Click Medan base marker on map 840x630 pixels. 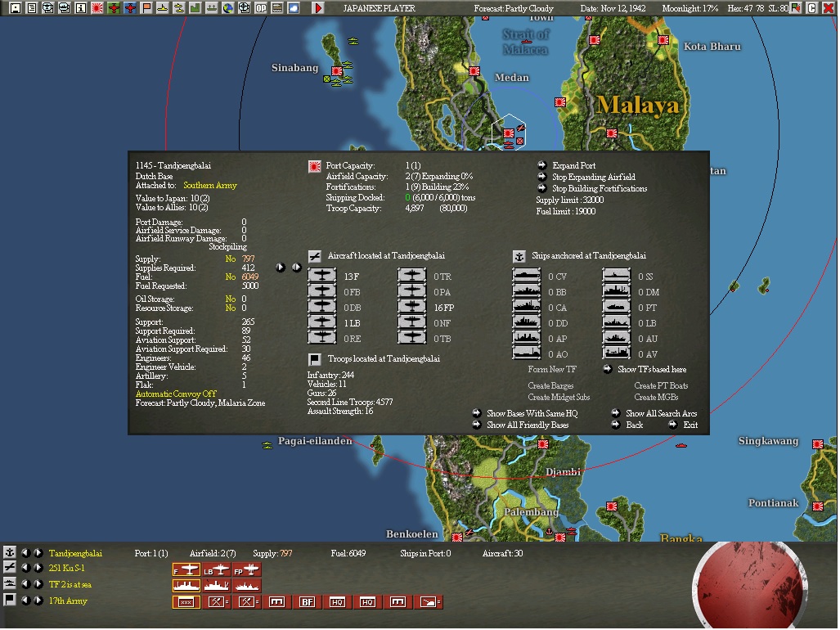point(474,71)
